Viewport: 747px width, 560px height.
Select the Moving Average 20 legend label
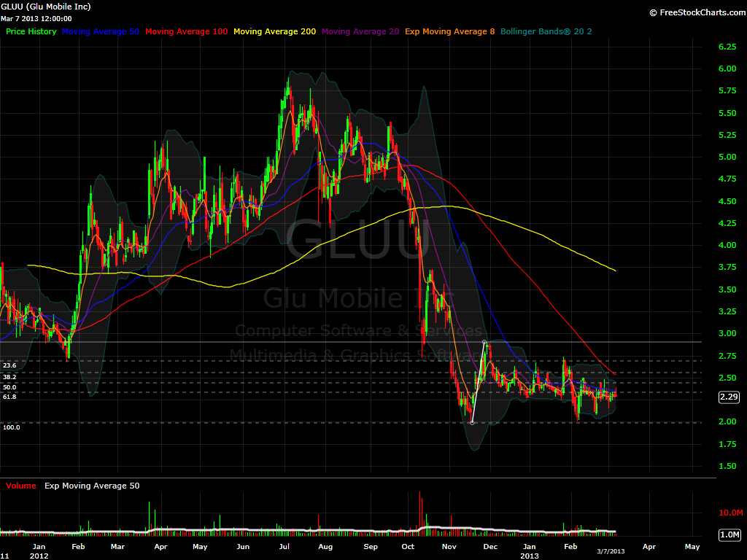tap(360, 31)
